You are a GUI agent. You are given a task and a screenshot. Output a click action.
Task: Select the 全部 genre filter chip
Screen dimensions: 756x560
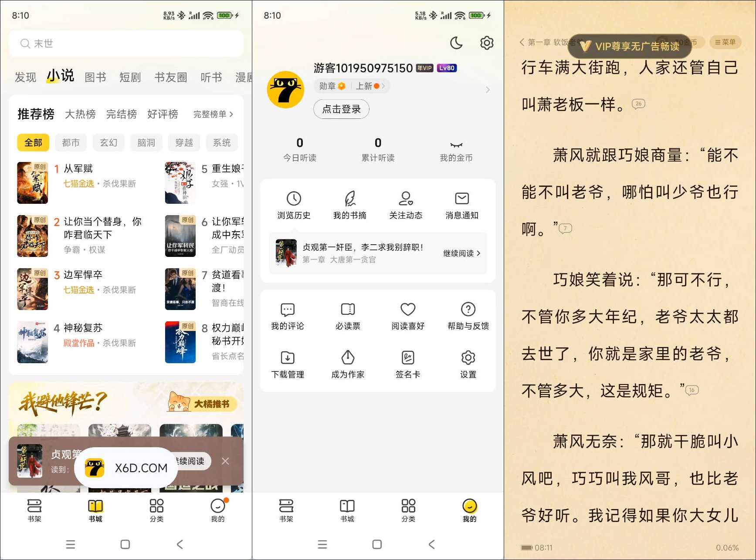click(x=33, y=142)
